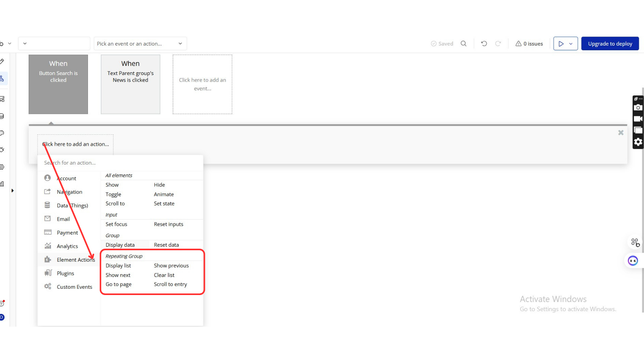
Task: Click here to add an action box
Action: tap(75, 144)
